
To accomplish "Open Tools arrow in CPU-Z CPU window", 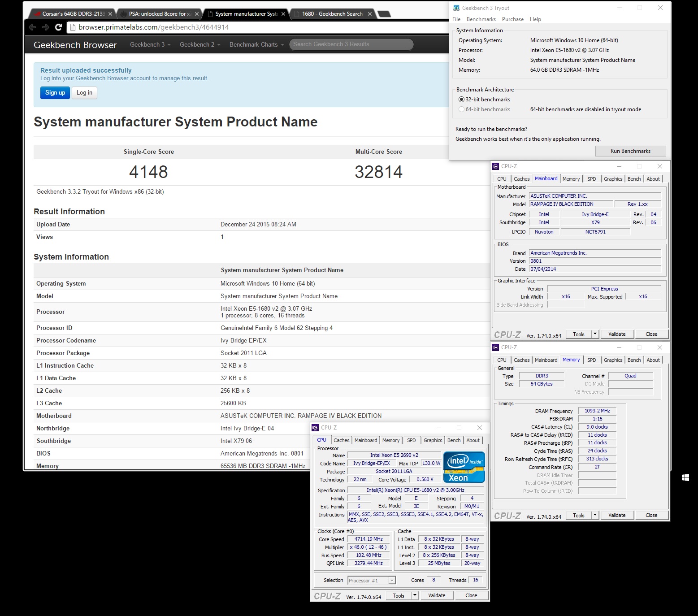I will point(415,595).
